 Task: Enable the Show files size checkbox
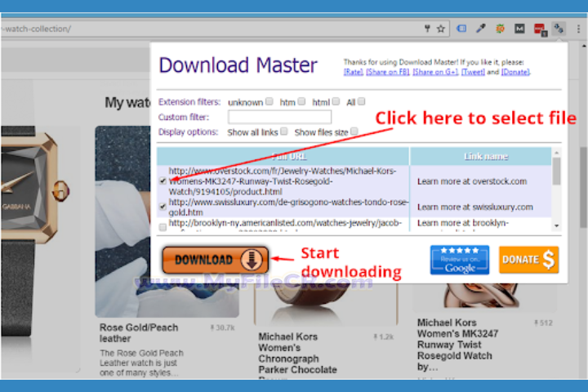[x=354, y=131]
